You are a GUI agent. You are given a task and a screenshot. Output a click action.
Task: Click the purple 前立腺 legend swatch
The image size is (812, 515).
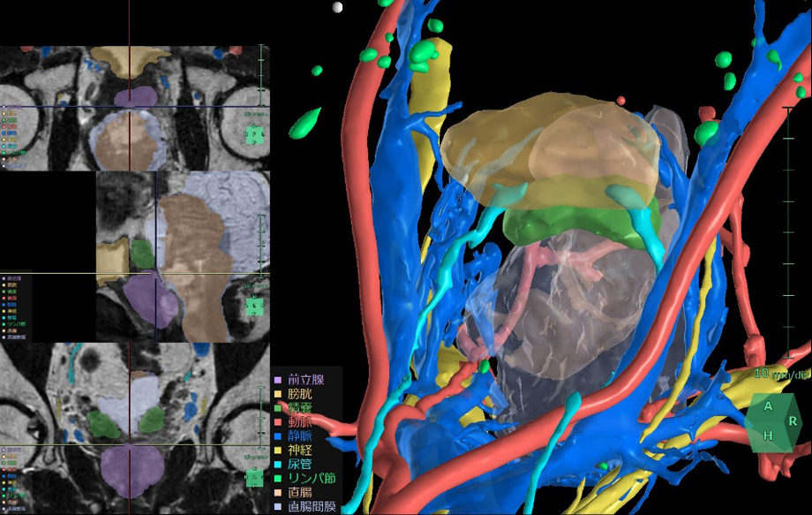[276, 380]
